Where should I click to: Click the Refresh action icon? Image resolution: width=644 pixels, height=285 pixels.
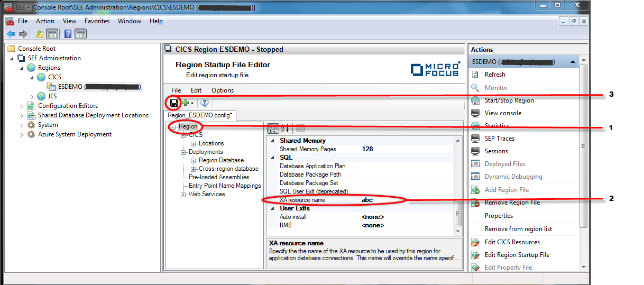(x=475, y=75)
